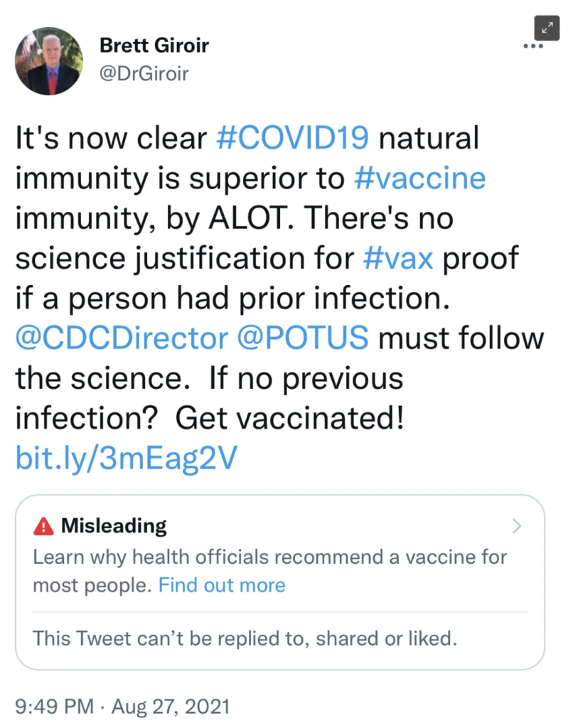Image resolution: width=573 pixels, height=728 pixels.
Task: Open the #vax hashtag
Action: click(x=398, y=259)
